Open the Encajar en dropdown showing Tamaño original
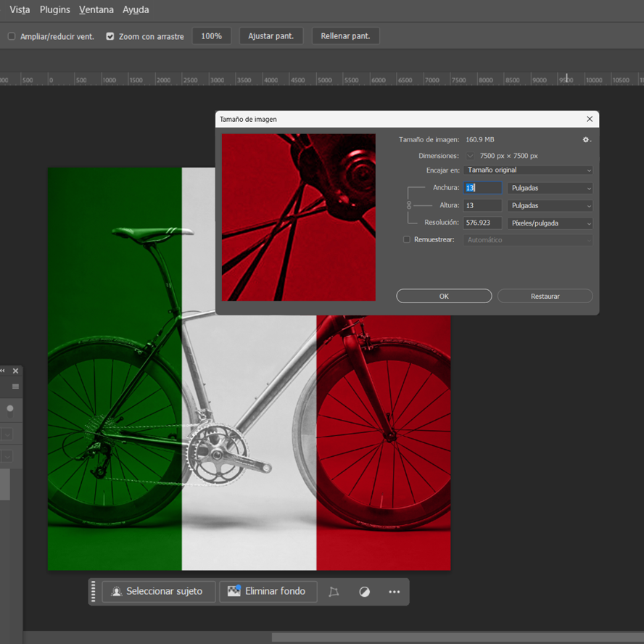The height and width of the screenshot is (644, 644). (527, 170)
